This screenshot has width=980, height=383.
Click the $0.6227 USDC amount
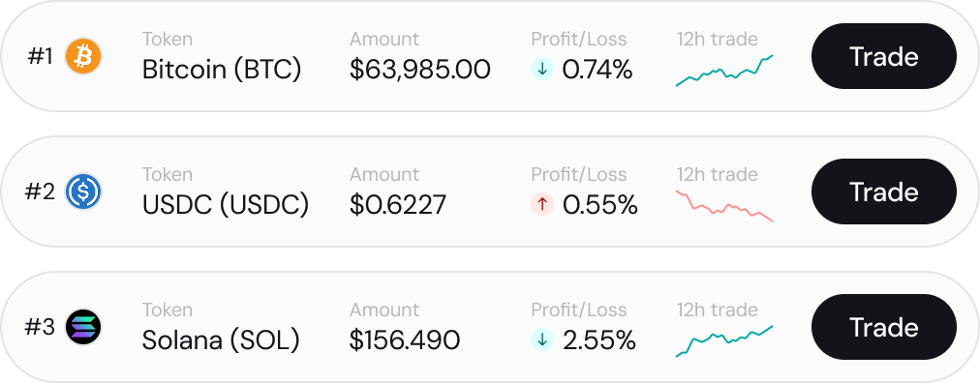[x=398, y=205]
